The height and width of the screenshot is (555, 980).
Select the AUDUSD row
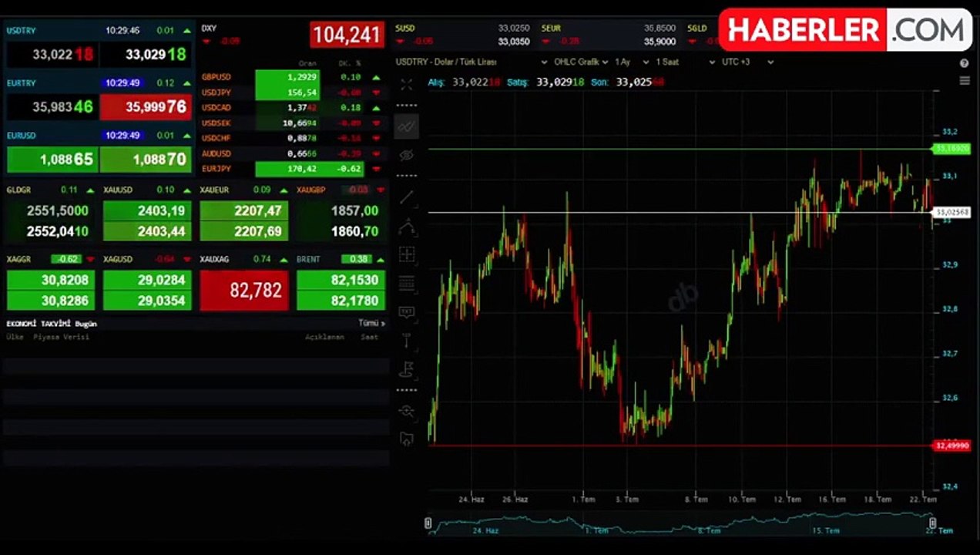(291, 153)
